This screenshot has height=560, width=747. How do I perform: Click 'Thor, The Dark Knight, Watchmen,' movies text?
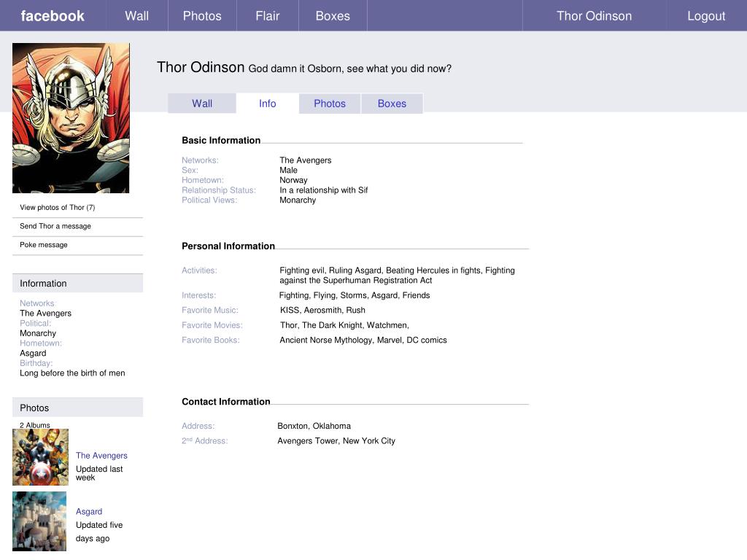point(344,325)
